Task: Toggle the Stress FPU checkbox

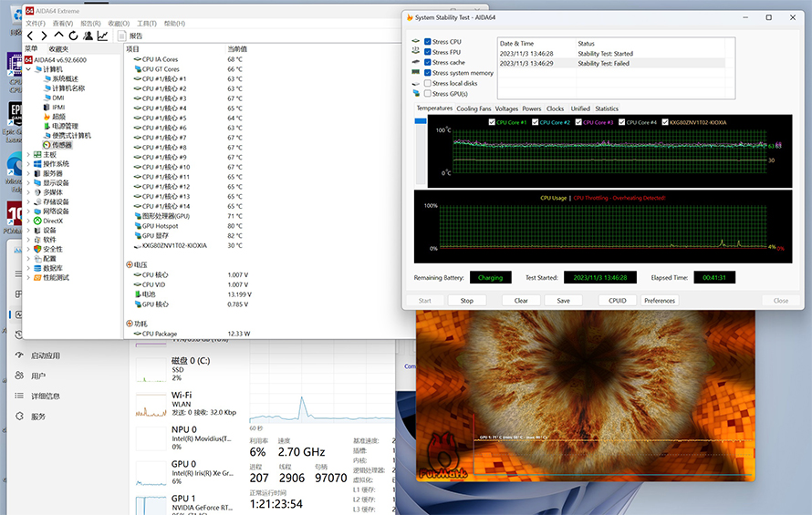Action: 428,52
